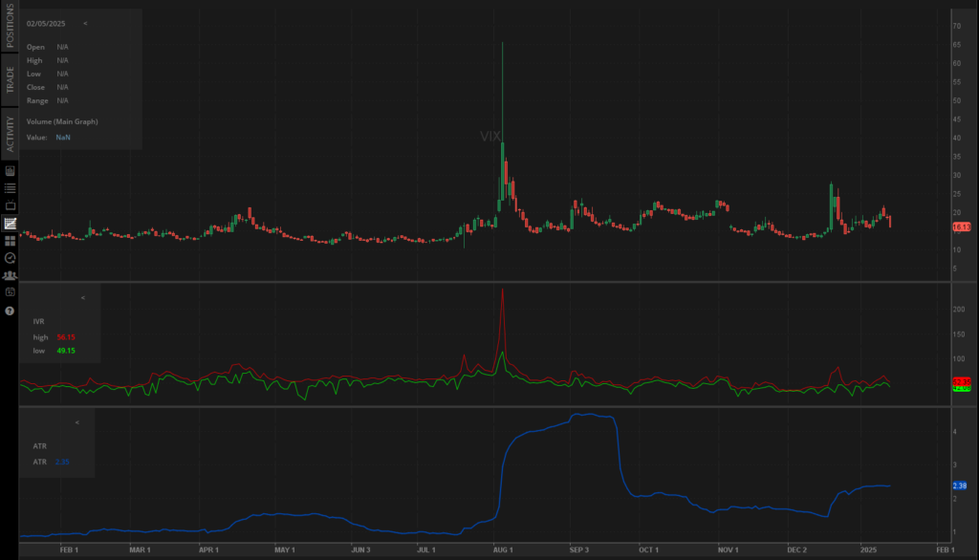Screen dimensions: 979x560
Task: Switch to the Trade tab
Action: (11, 79)
